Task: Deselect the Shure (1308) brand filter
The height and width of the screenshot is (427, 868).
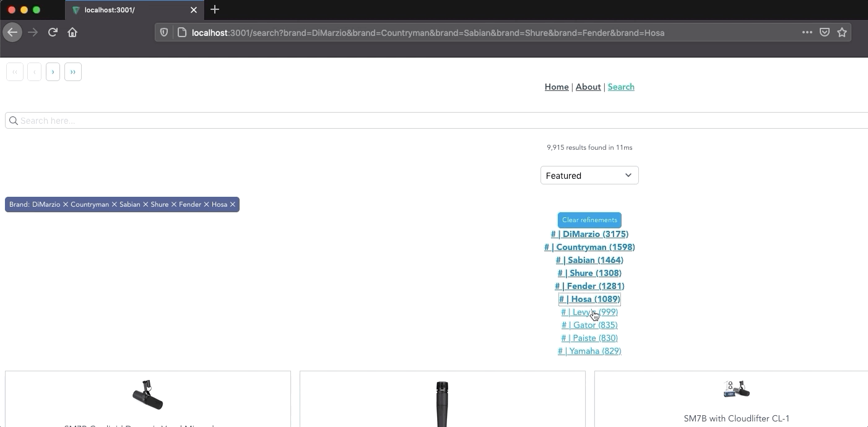Action: (x=589, y=273)
